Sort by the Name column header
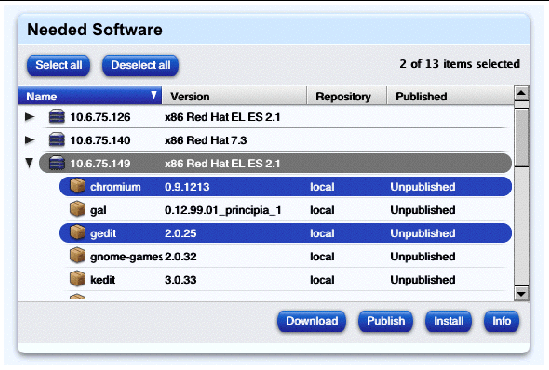This screenshot has width=549, height=370. tap(90, 96)
